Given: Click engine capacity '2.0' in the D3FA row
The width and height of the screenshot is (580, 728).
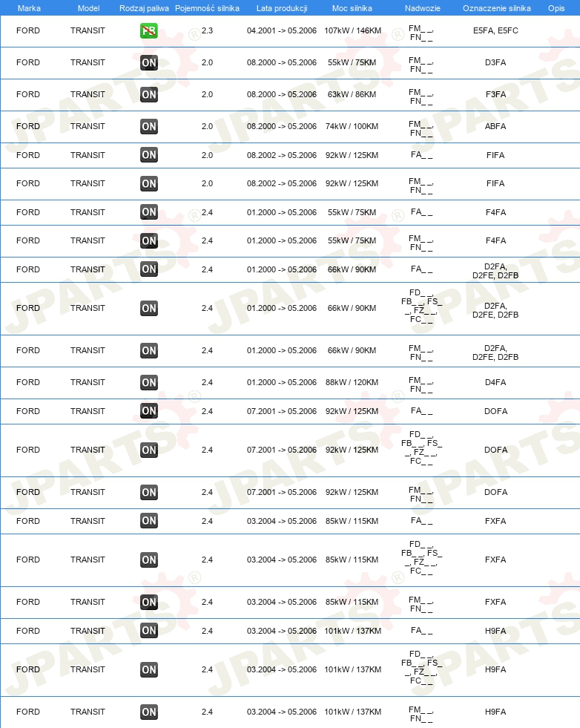Looking at the screenshot, I should tap(207, 62).
